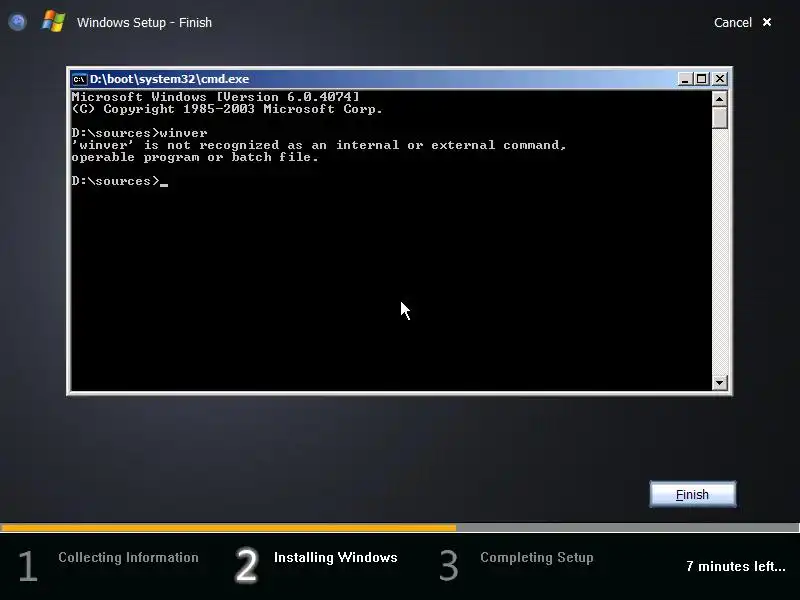Click the orange installation progress bar

coord(229,528)
